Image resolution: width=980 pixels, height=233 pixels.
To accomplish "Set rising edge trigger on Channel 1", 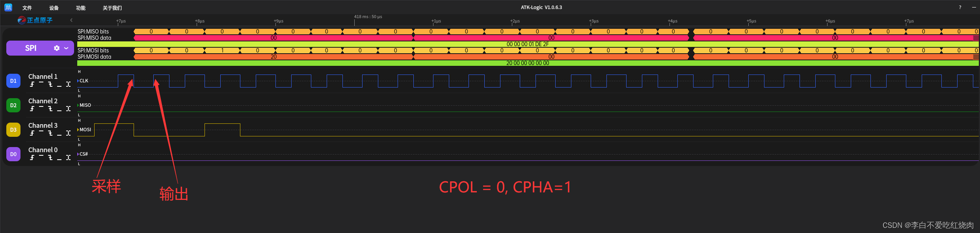I will click(32, 84).
